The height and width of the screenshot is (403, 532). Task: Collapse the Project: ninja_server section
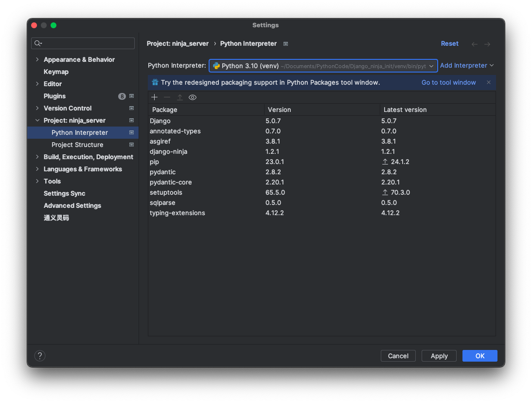pyautogui.click(x=37, y=120)
